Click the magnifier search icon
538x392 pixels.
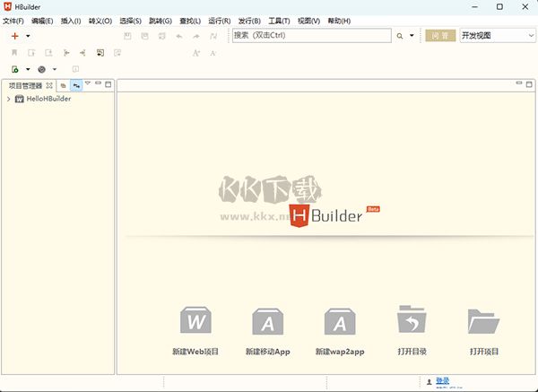coord(400,36)
